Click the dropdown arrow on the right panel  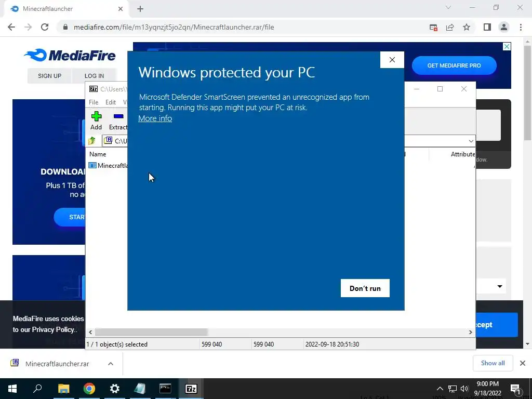pyautogui.click(x=500, y=286)
